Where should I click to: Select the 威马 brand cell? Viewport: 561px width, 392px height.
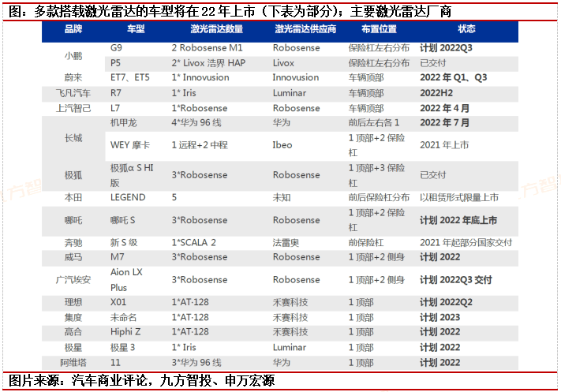(73, 257)
